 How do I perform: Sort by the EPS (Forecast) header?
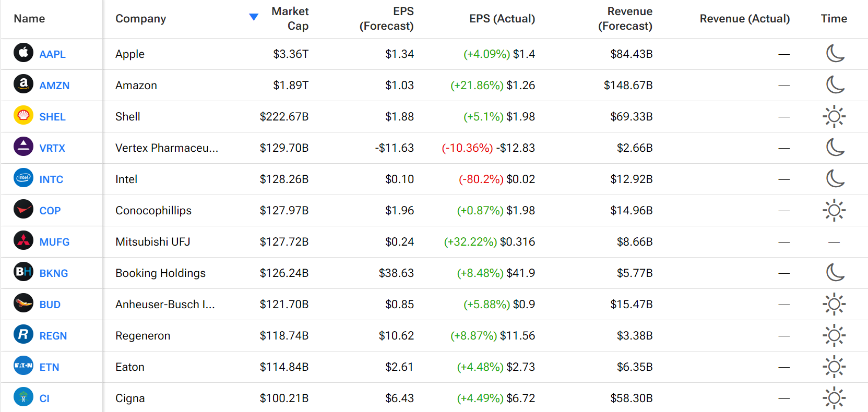click(x=386, y=19)
